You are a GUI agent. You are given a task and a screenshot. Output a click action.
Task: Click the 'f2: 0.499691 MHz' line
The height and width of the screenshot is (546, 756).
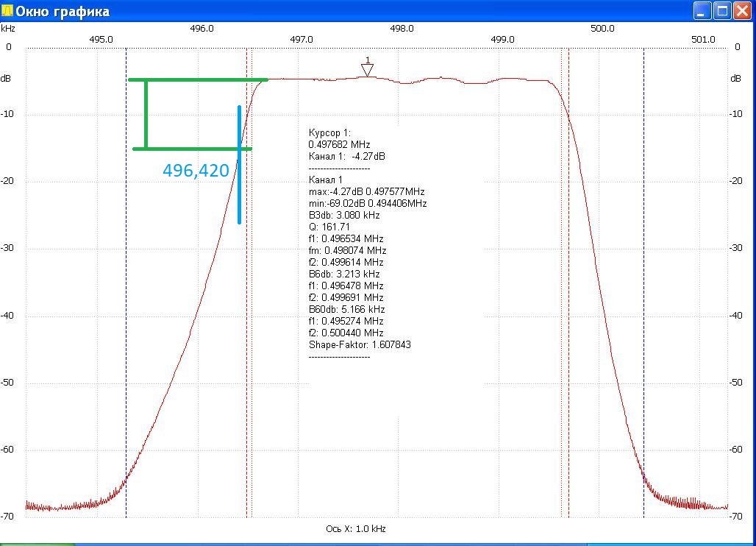coord(346,297)
